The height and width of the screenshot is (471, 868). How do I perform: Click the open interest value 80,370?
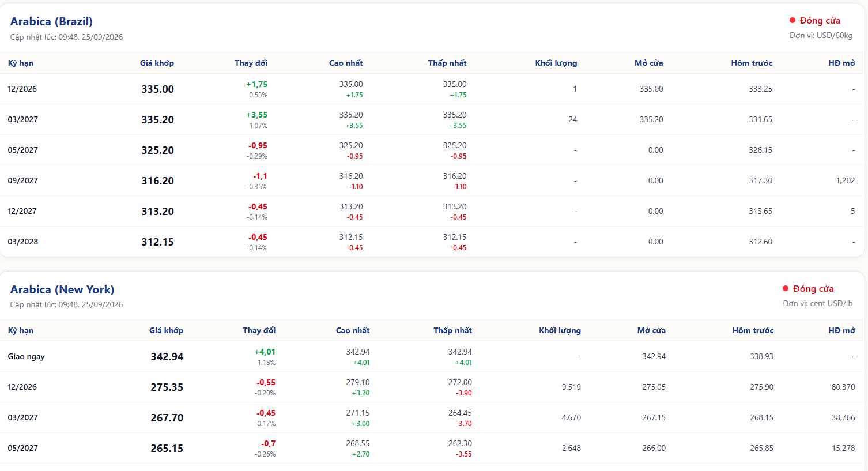(843, 387)
